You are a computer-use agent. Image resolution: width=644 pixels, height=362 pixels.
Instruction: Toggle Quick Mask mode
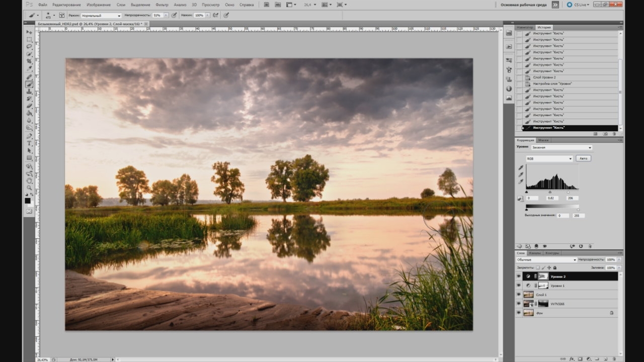point(29,211)
